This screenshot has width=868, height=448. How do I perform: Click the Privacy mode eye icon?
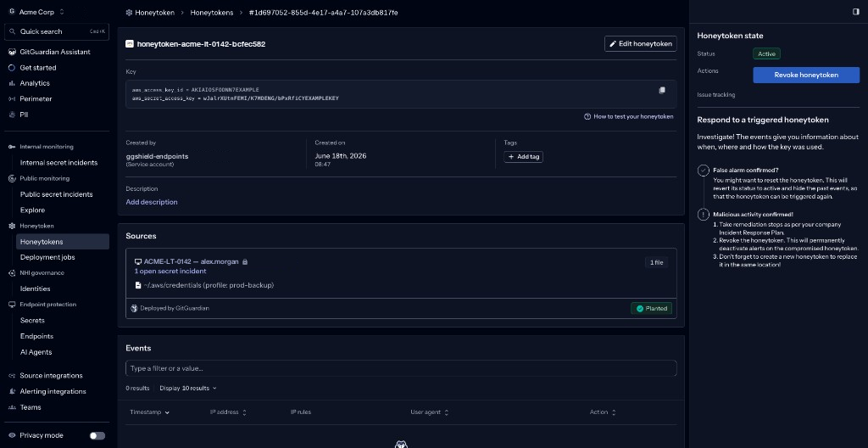click(12, 436)
